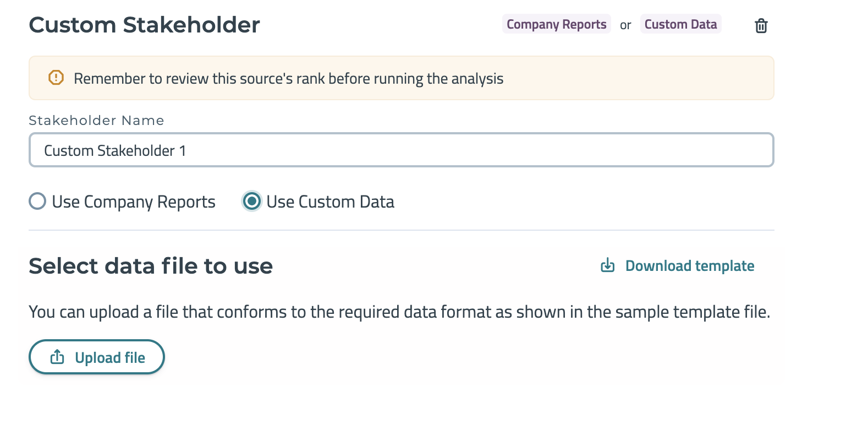Select the Use Company Reports radio button
Viewport: 868px width, 446px height.
pyautogui.click(x=37, y=201)
